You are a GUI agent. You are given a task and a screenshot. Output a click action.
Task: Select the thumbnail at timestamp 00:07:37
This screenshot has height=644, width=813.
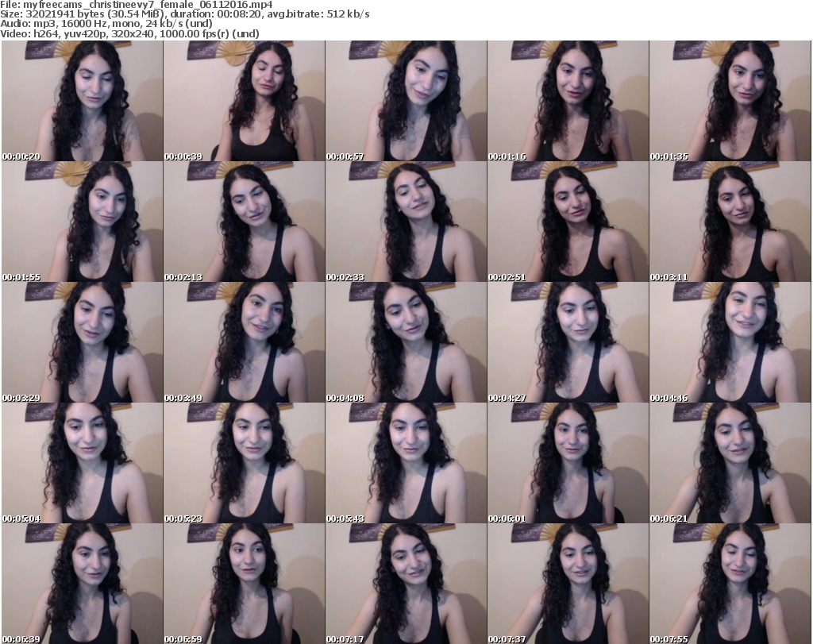(x=568, y=584)
